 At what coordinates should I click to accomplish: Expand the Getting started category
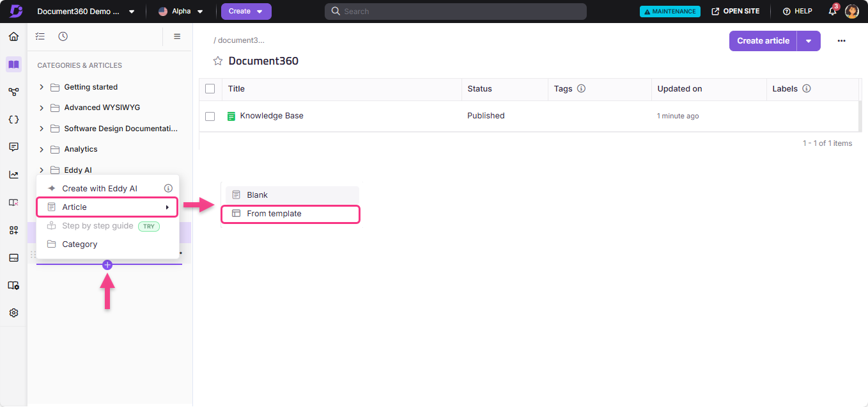[x=41, y=87]
